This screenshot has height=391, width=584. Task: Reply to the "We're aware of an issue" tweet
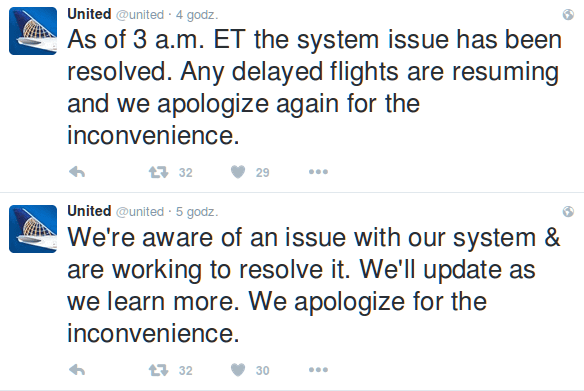[77, 370]
